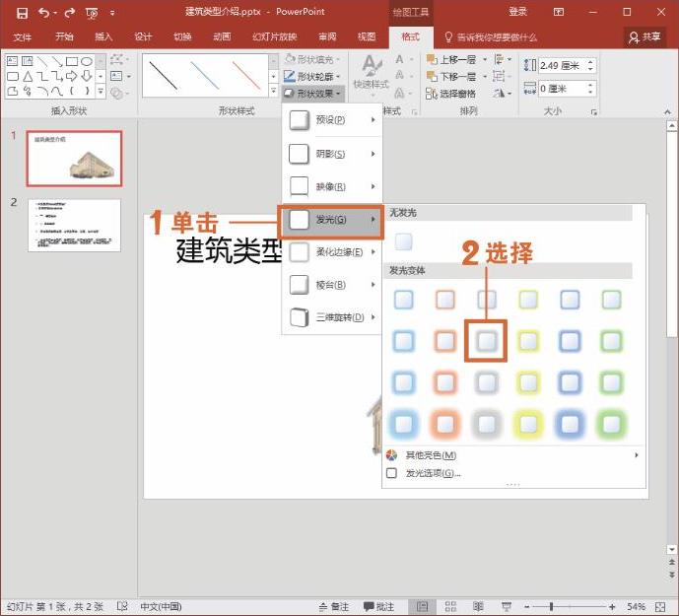679x616 pixels.
Task: Select the largest orange glow swatch in bottom row
Action: point(444,424)
